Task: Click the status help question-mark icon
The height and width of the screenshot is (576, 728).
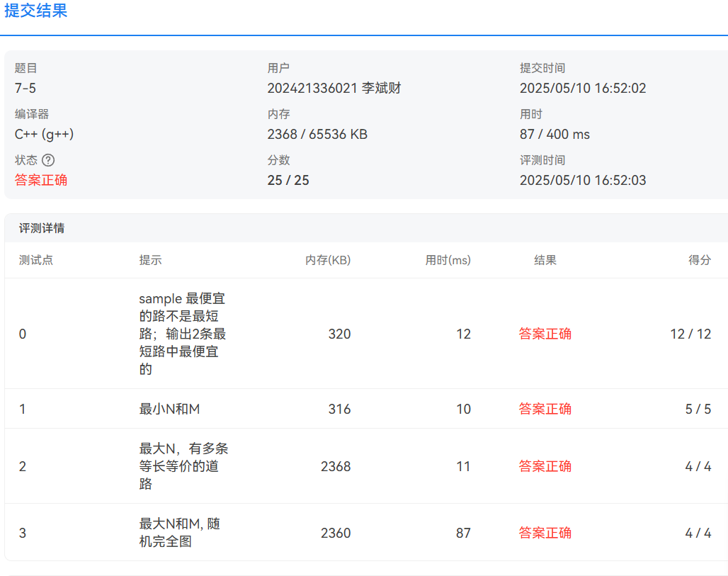Action: click(48, 160)
